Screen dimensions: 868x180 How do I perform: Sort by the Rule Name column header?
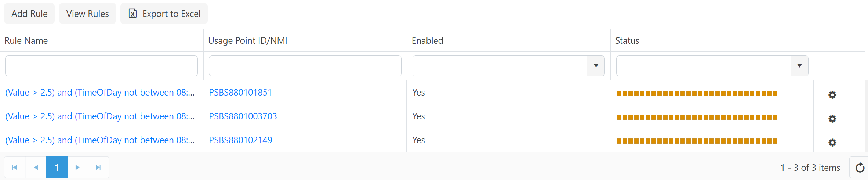click(26, 40)
